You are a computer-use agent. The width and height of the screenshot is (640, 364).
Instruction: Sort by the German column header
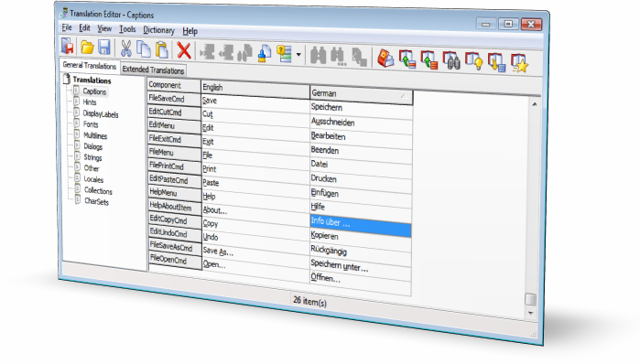361,94
